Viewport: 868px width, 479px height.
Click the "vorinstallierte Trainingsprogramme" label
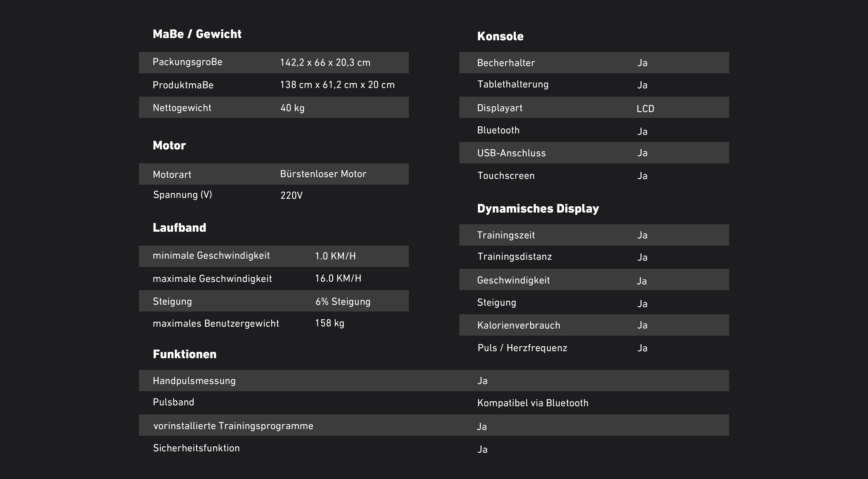[x=233, y=426]
